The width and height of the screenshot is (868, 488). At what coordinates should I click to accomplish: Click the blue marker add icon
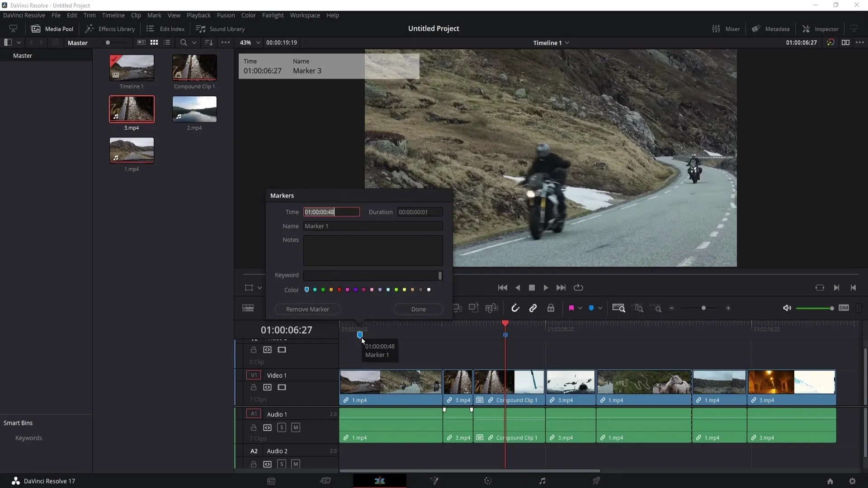tap(591, 308)
